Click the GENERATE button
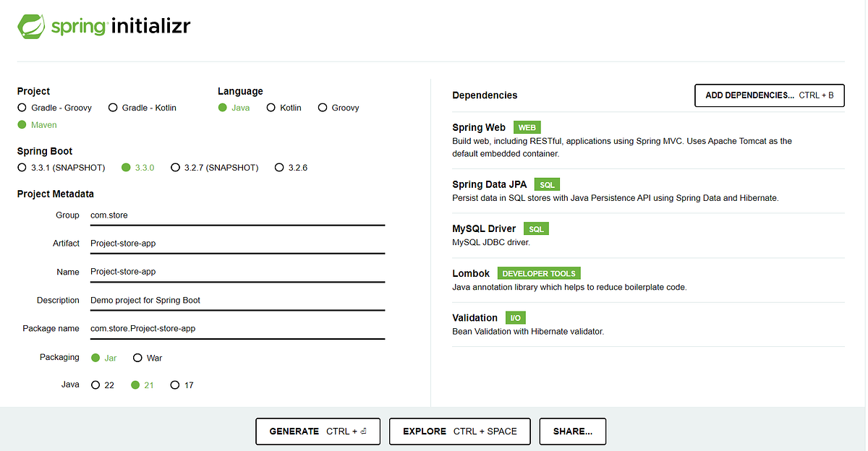 (318, 431)
